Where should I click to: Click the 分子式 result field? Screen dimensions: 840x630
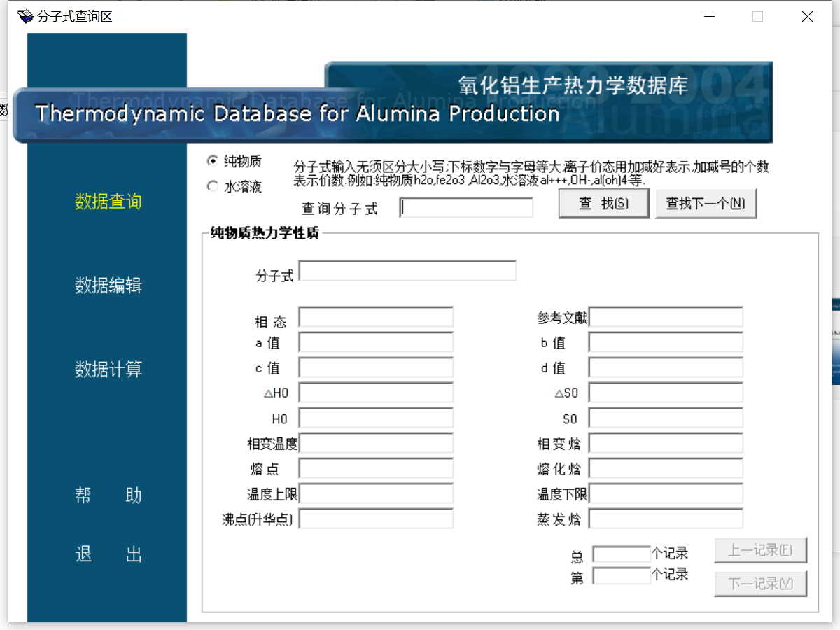(407, 271)
